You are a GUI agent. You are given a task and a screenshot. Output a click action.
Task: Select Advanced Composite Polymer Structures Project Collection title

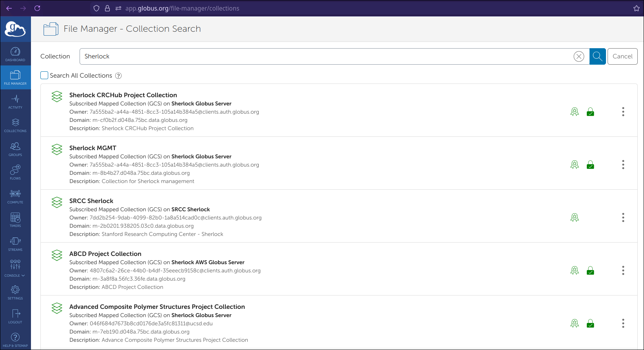[157, 306]
